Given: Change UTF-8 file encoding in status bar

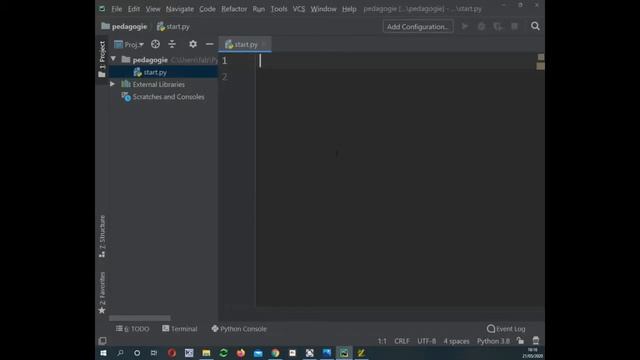Looking at the screenshot, I should 427,341.
